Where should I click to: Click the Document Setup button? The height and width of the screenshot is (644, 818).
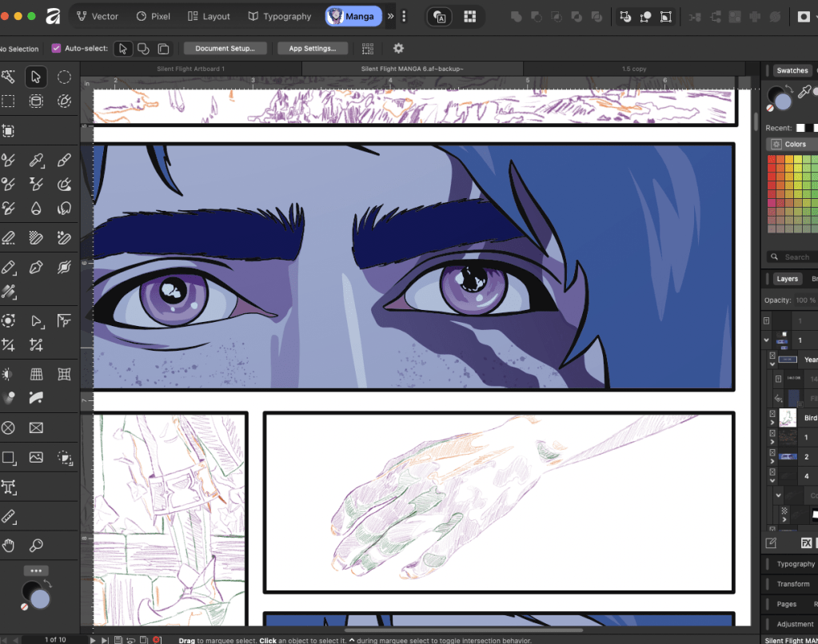225,49
